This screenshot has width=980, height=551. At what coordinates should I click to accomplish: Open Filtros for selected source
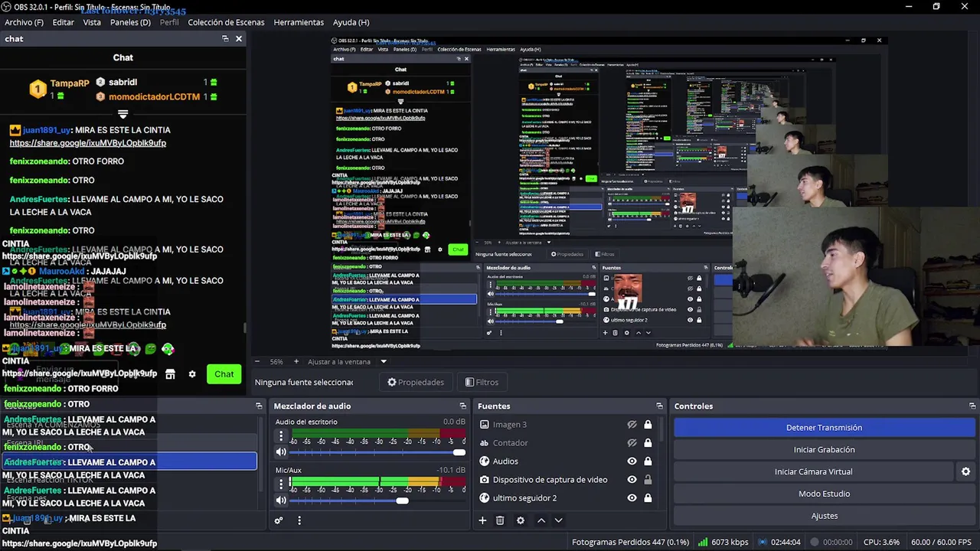coord(482,382)
